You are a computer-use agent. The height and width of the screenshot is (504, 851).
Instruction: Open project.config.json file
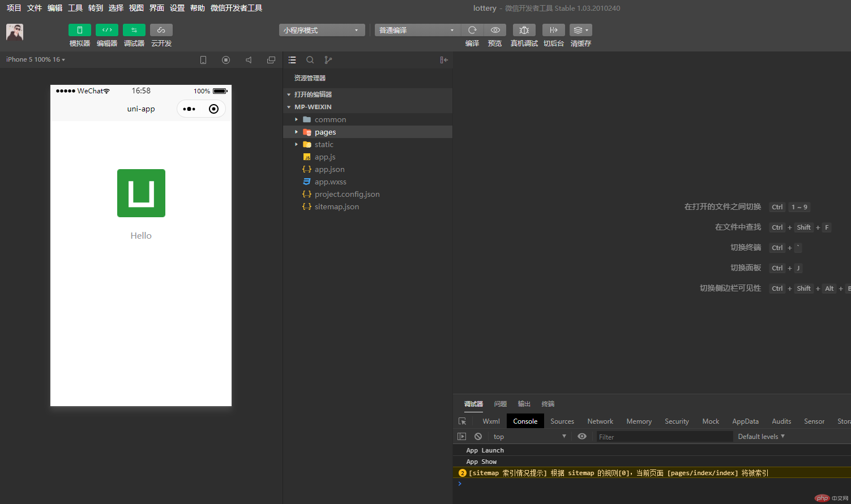pos(367,194)
